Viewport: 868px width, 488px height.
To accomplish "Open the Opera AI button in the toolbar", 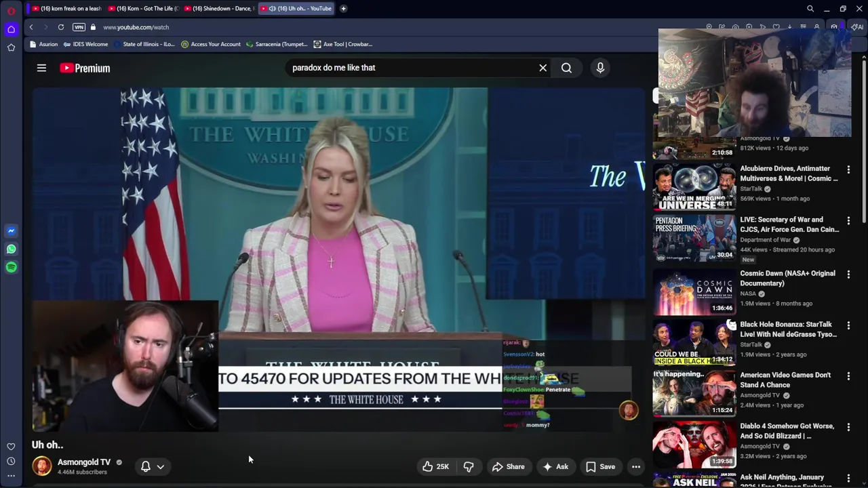I will tap(857, 27).
